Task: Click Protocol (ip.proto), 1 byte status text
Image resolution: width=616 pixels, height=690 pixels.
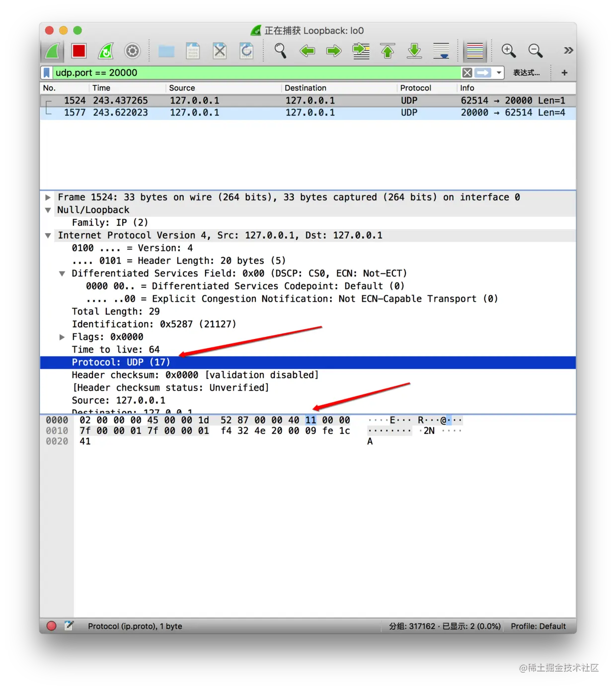Action: (135, 626)
